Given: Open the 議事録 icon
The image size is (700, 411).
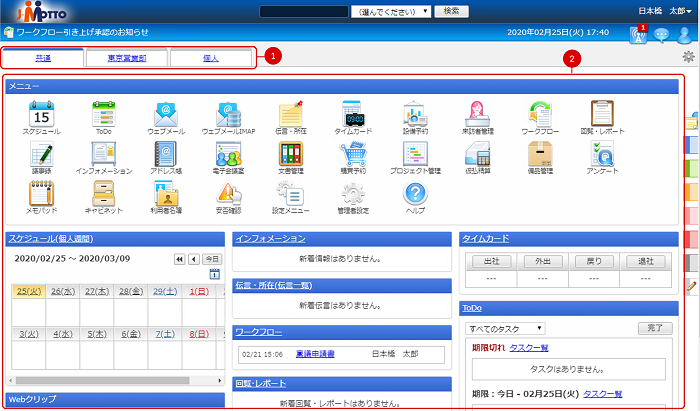Looking at the screenshot, I should click(42, 154).
